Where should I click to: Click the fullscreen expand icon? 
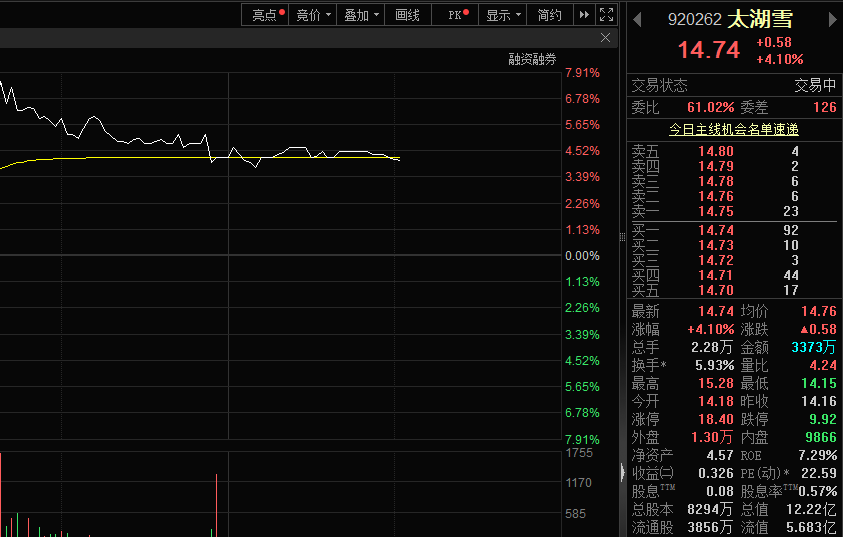click(606, 15)
